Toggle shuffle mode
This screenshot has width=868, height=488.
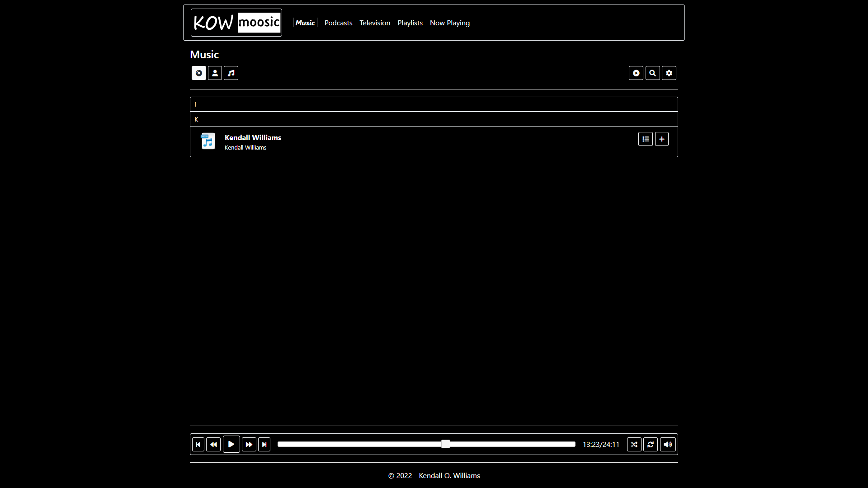(634, 445)
